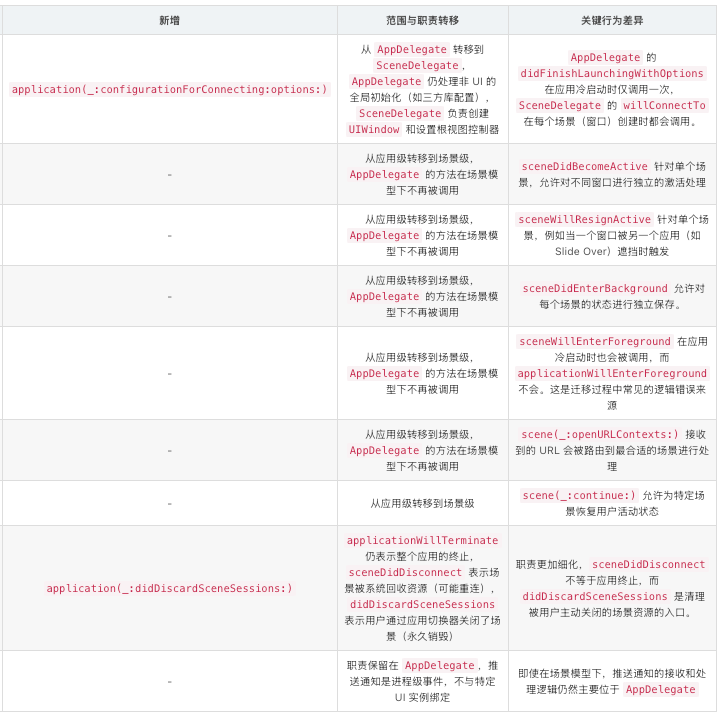
Task: Click the text 职责更加细化
Action: click(x=546, y=564)
